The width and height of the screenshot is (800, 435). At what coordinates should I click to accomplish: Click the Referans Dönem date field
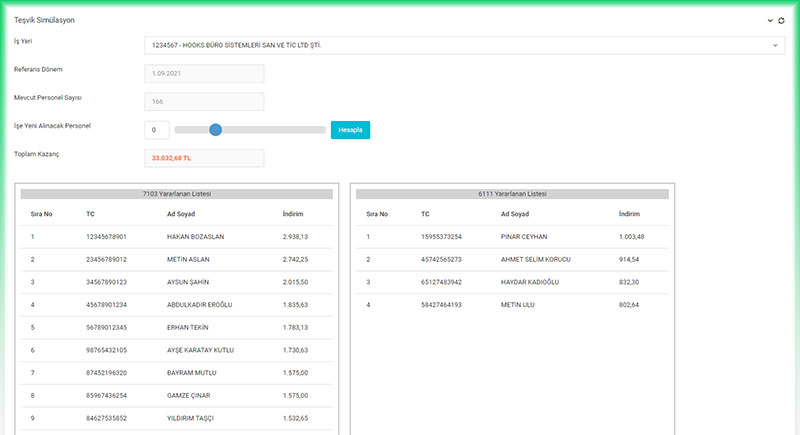204,74
